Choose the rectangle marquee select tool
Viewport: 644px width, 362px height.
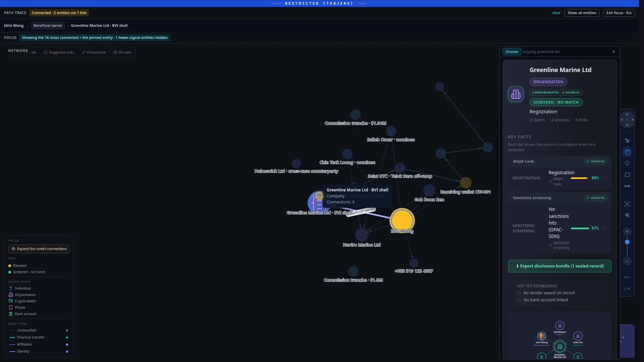point(627,175)
